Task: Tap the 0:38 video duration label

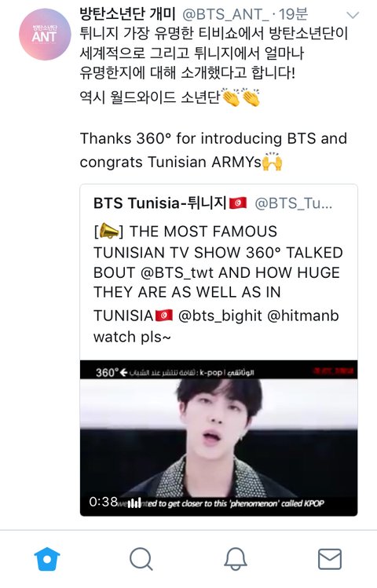Action: 103,502
